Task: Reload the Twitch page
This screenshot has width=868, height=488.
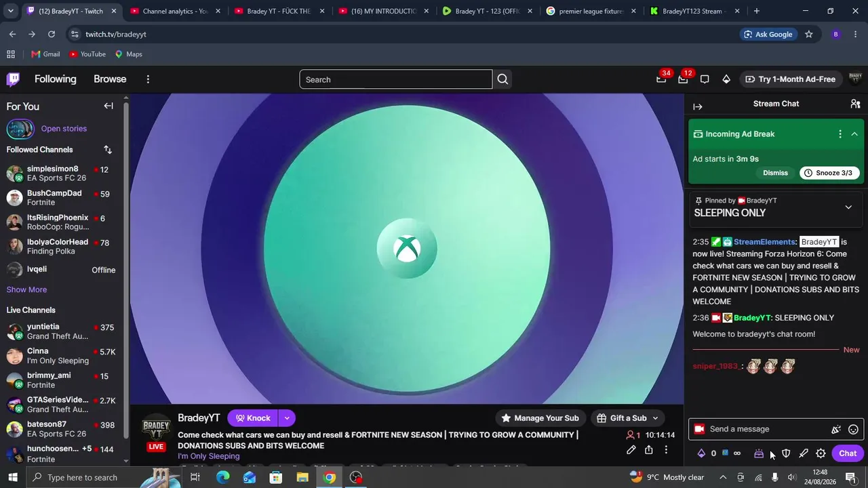Action: point(52,35)
